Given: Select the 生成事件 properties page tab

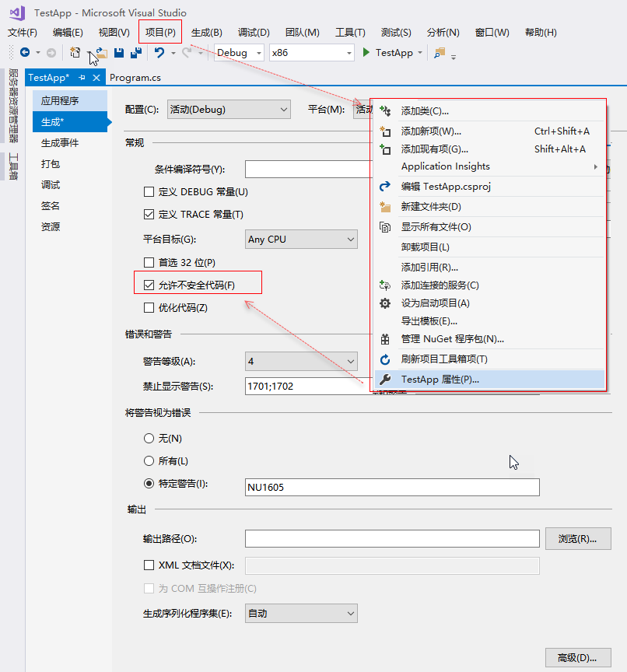Looking at the screenshot, I should (x=70, y=142).
